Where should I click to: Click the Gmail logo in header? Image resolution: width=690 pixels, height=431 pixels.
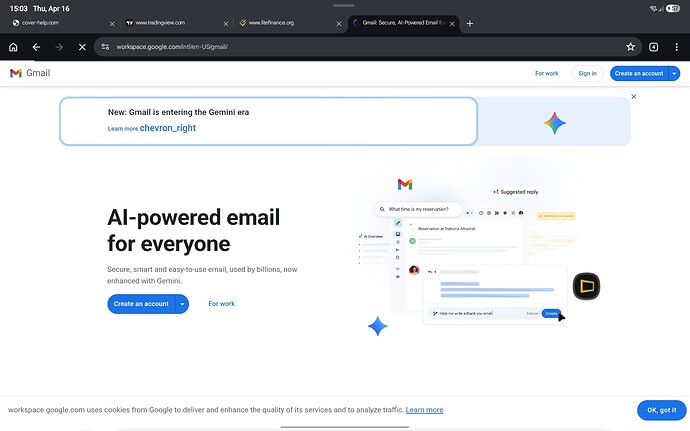click(x=30, y=73)
